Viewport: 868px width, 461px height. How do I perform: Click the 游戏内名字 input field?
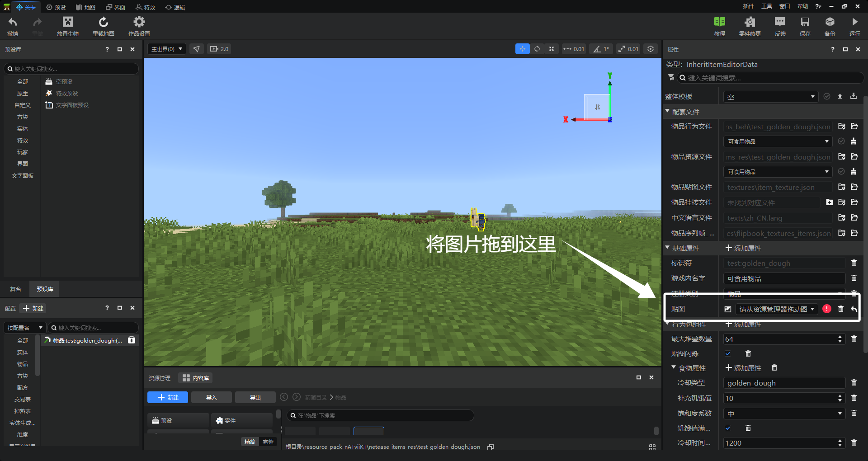click(x=784, y=278)
